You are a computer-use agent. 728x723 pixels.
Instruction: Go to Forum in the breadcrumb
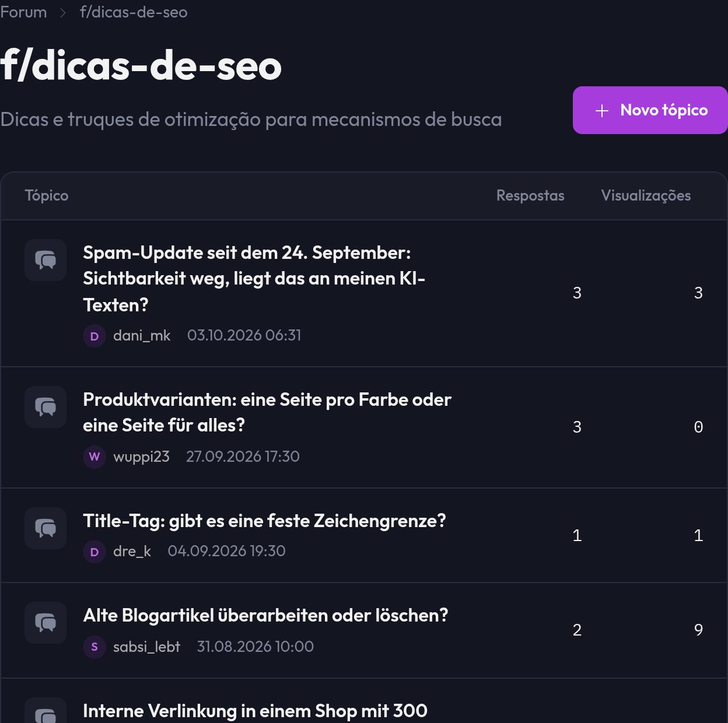pyautogui.click(x=23, y=12)
